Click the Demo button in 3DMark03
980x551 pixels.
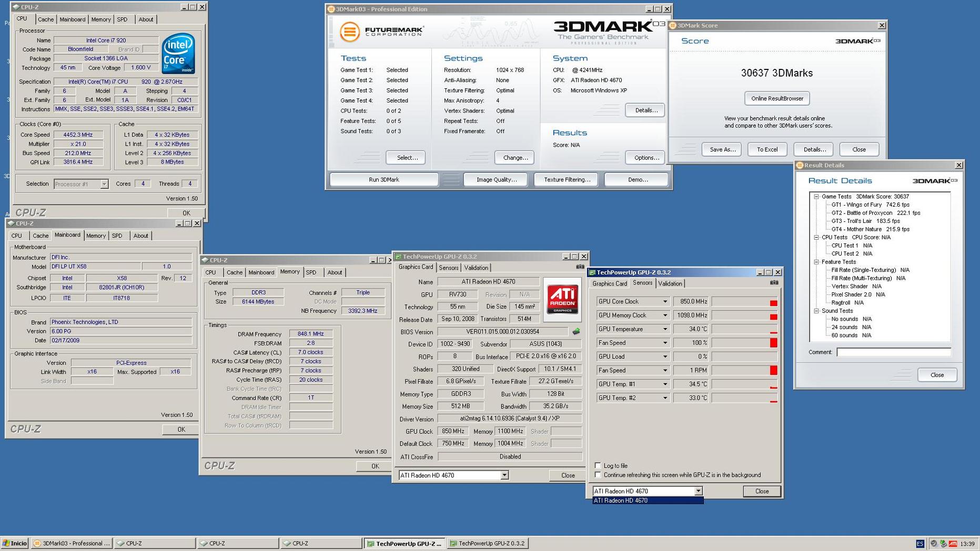637,180
